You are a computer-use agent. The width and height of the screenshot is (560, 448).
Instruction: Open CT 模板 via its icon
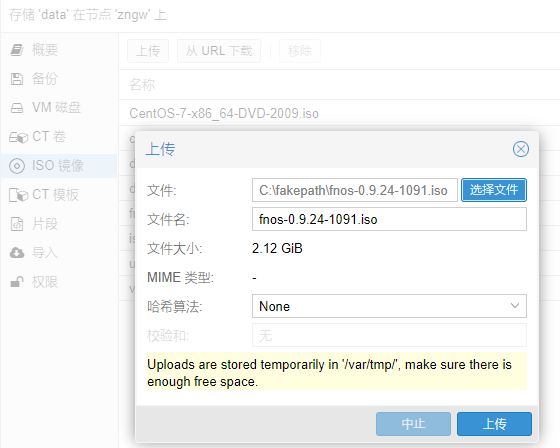tap(18, 195)
